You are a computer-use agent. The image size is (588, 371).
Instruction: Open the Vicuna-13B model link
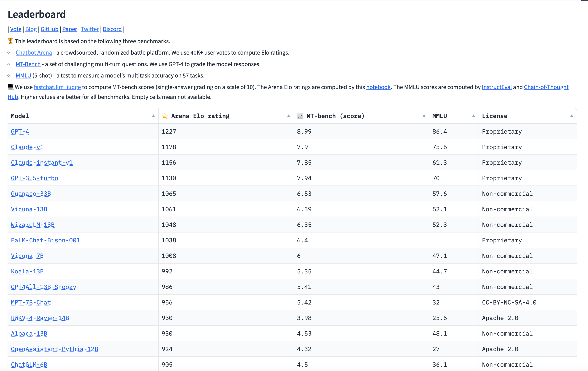coord(29,209)
